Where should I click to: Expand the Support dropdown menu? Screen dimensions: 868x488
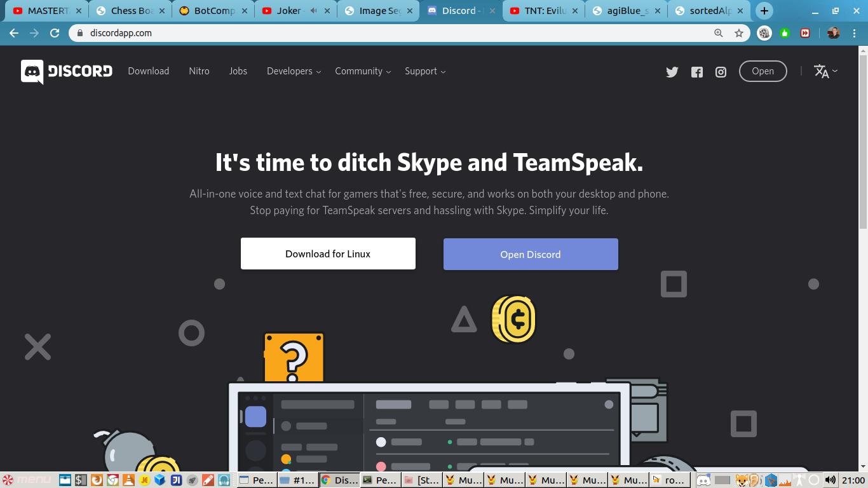(424, 71)
